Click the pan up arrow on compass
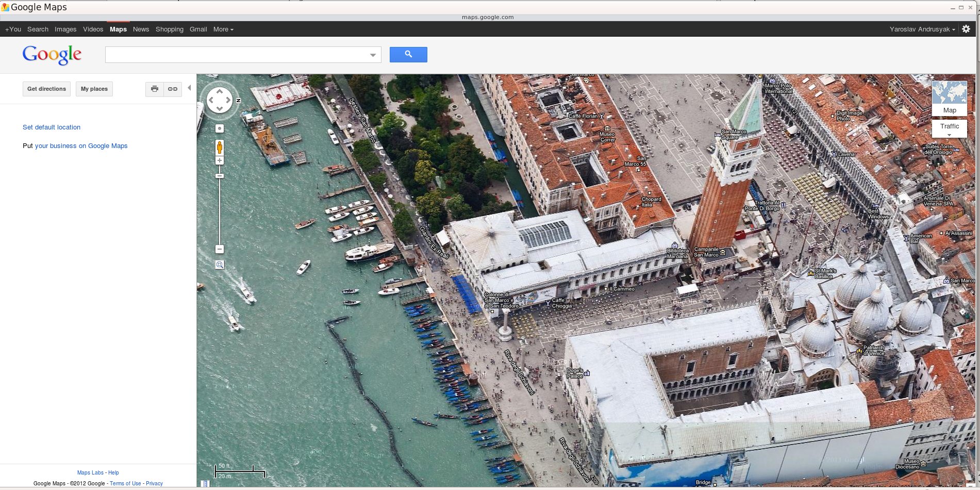 [x=220, y=91]
